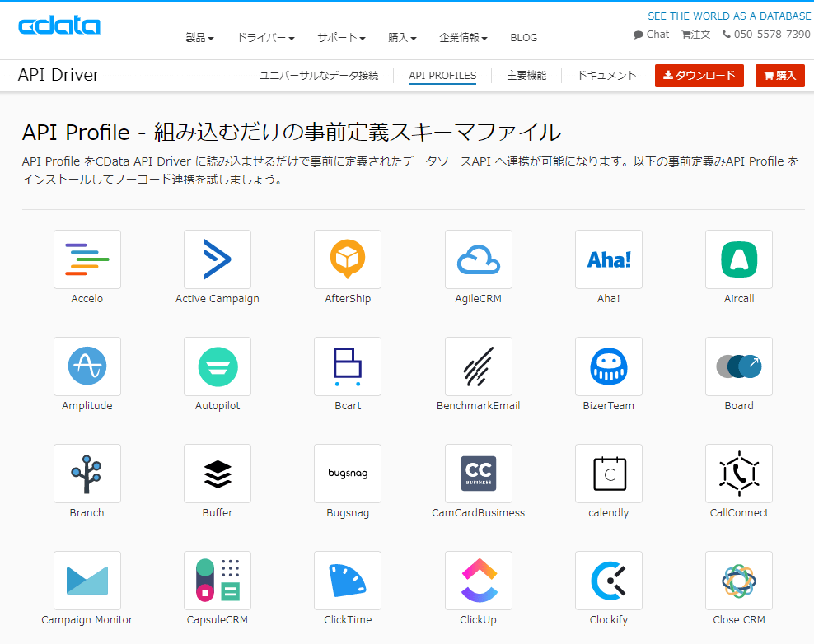
Task: Open the ClickUp logo tile
Action: click(x=479, y=581)
